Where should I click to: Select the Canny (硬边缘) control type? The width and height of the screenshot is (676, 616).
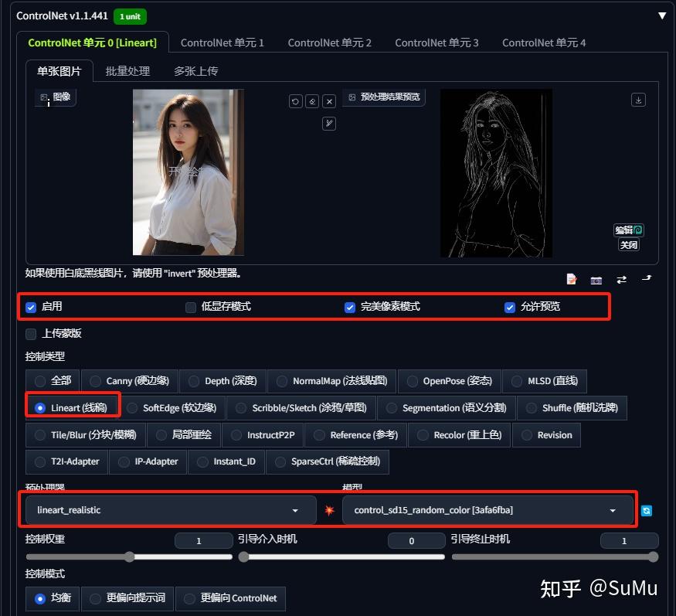click(x=130, y=381)
